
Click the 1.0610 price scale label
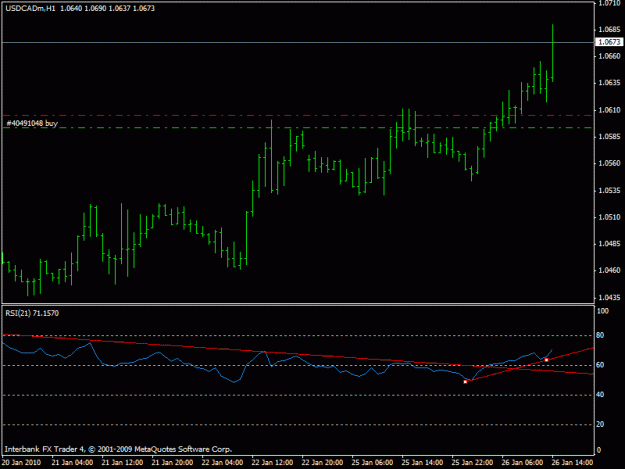tap(609, 110)
